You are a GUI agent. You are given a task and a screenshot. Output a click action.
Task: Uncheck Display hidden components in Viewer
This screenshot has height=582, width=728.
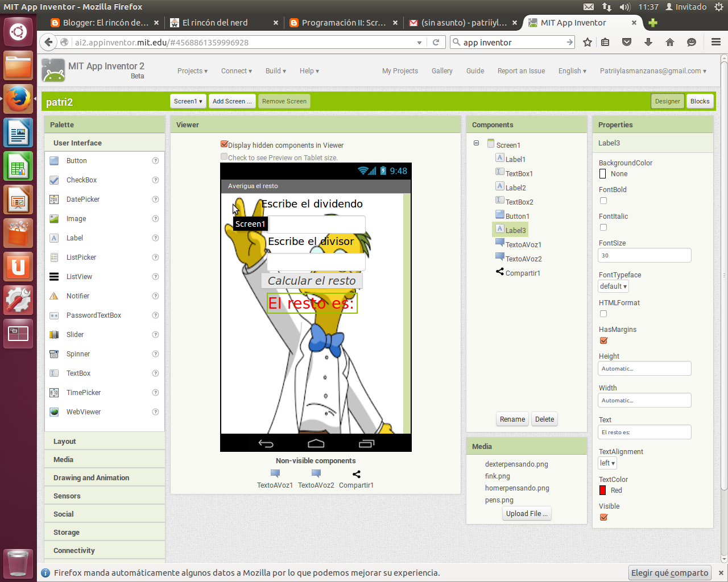(224, 144)
